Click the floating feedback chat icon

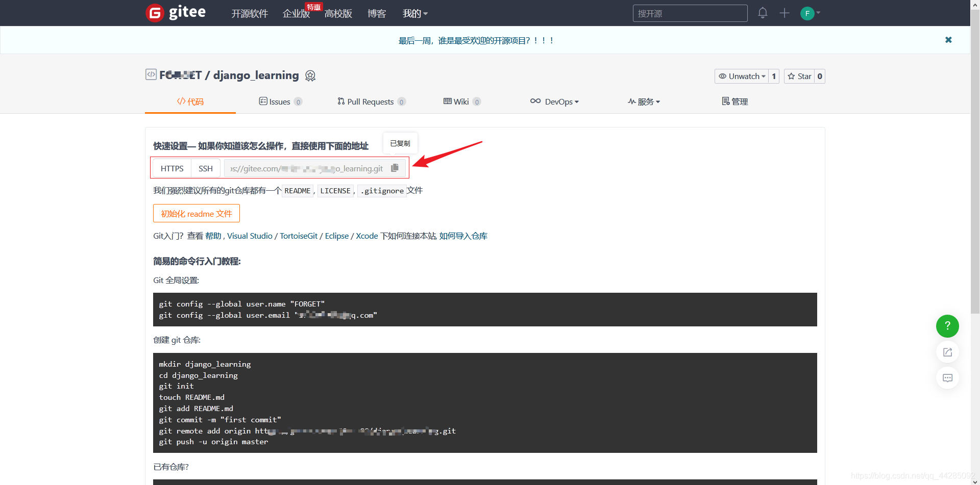click(x=947, y=378)
